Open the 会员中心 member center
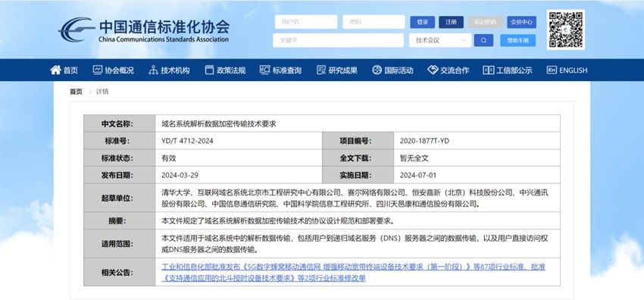This screenshot has width=644, height=300. [x=521, y=22]
